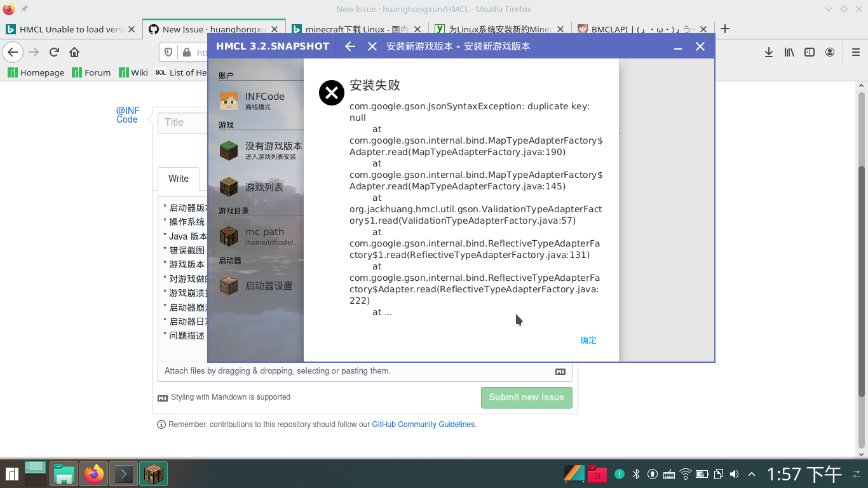Image resolution: width=868 pixels, height=488 pixels.
Task: Click the 确定 button in the error dialog
Action: tap(588, 341)
